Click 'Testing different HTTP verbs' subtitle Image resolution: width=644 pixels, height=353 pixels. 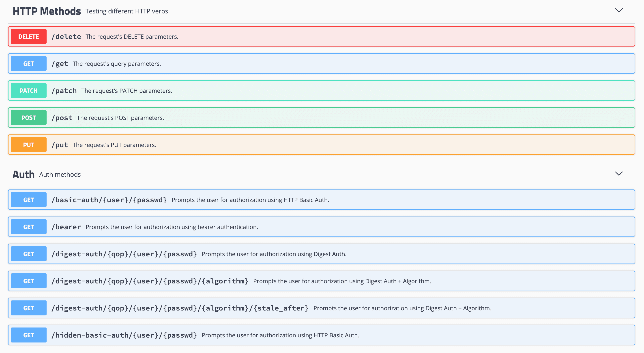pyautogui.click(x=127, y=11)
